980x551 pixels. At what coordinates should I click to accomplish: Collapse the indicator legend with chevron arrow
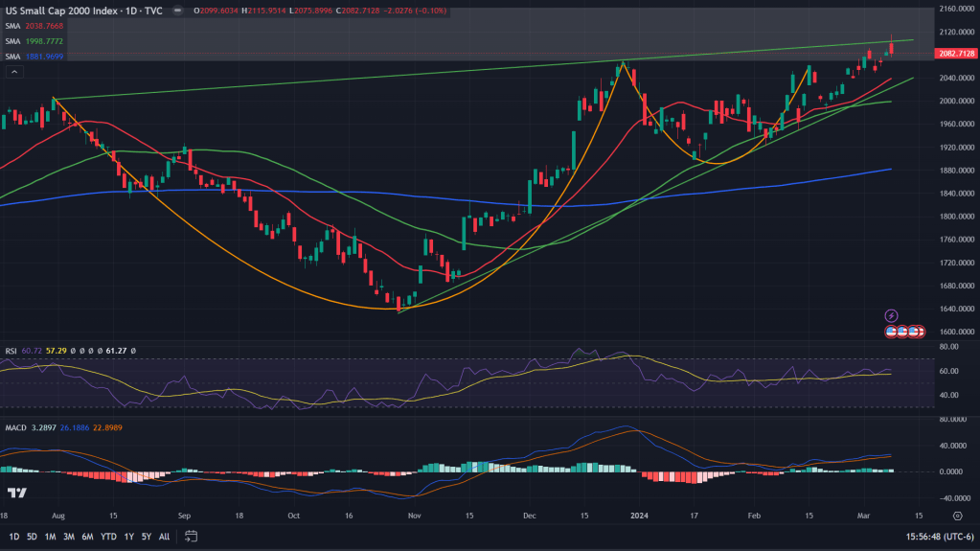click(x=13, y=70)
